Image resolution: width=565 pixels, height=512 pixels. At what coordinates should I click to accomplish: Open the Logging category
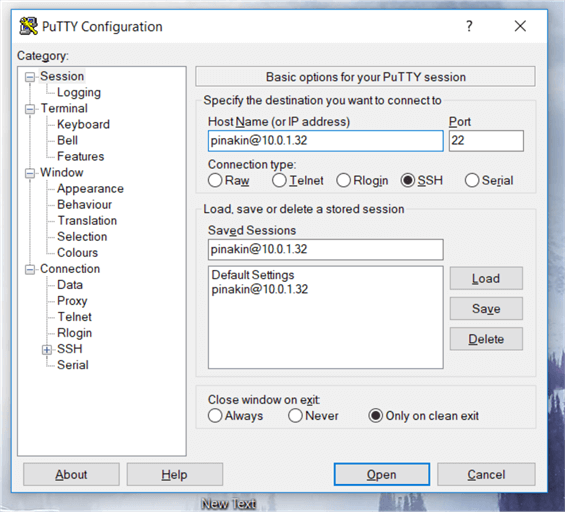coord(79,92)
